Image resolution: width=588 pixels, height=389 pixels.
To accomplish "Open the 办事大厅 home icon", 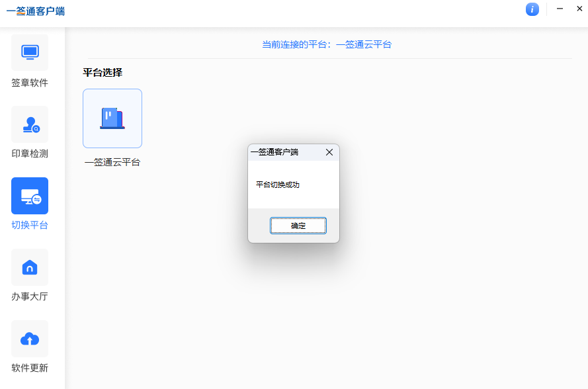I will click(x=30, y=267).
